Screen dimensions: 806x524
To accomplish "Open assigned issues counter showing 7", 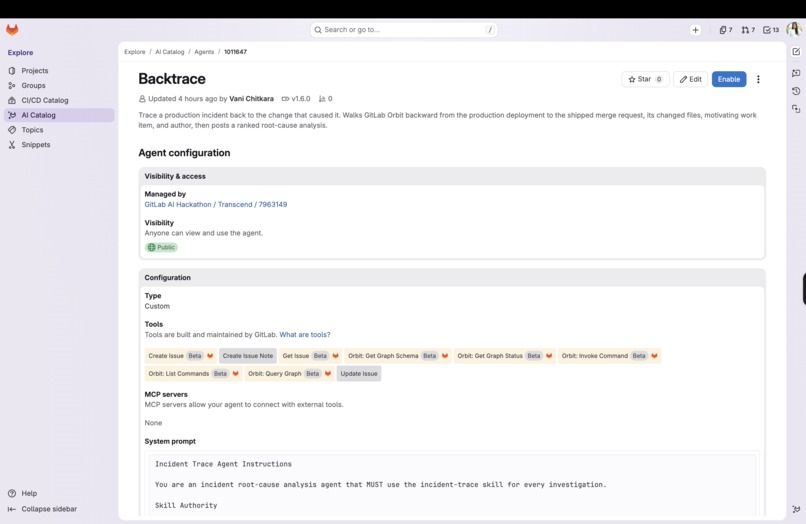I will pos(726,30).
